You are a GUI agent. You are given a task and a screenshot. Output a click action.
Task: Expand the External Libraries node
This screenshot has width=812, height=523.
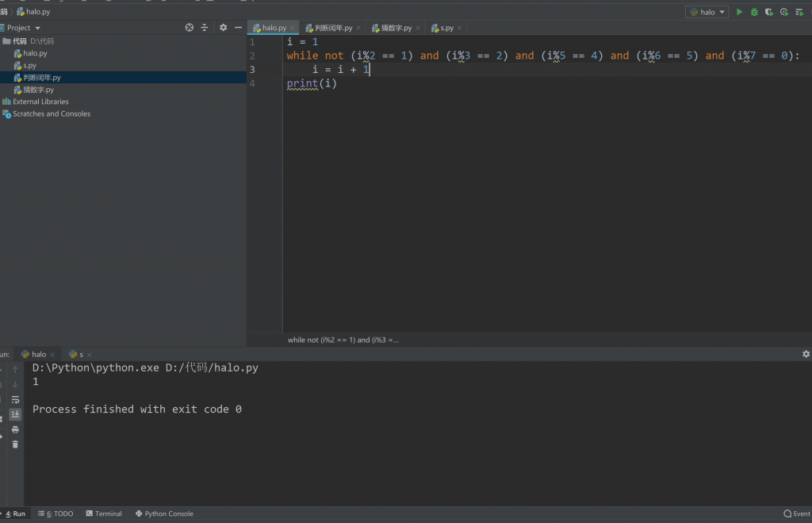click(x=40, y=102)
